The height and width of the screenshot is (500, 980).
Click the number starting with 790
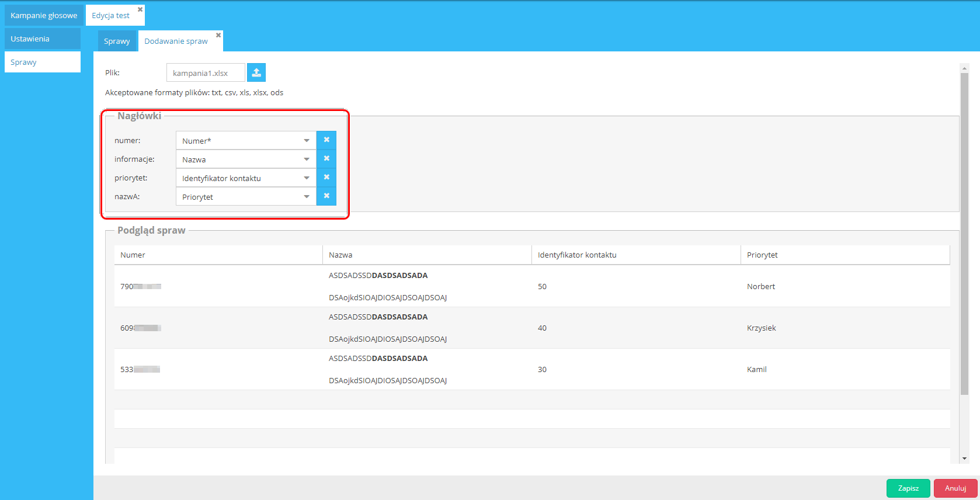[141, 286]
